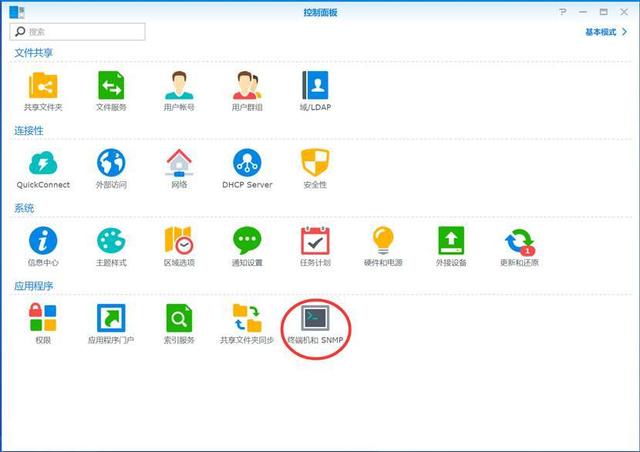Viewport: 640px width, 452px height.
Task: Click the 应用程序 section heading
Action: point(33,286)
